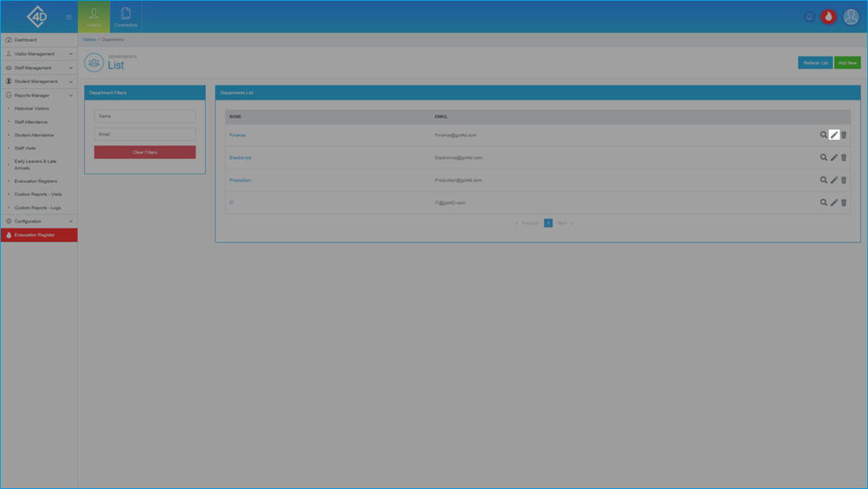Collapse the Reports Manager menu
Image resolution: width=868 pixels, height=489 pixels.
[38, 95]
